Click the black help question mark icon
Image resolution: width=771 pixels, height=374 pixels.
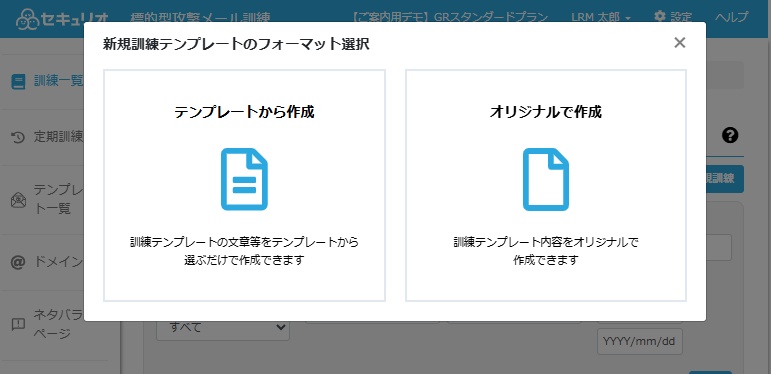click(x=730, y=135)
